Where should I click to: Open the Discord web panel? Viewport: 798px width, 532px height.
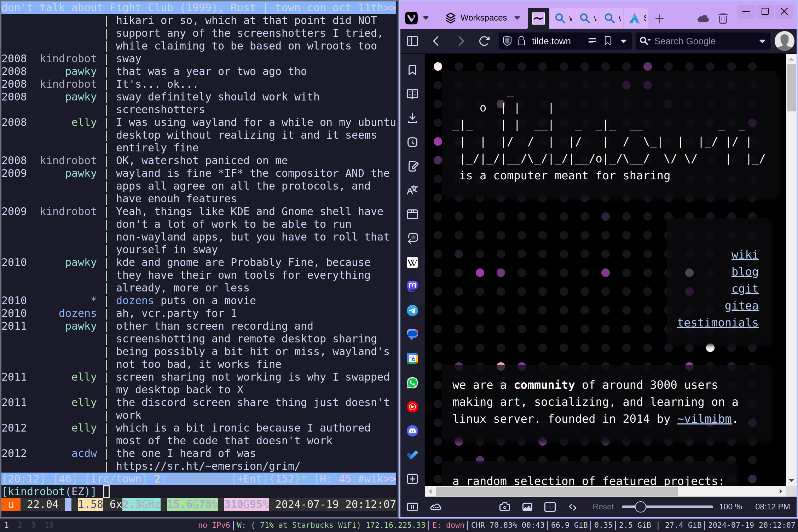tap(412, 431)
